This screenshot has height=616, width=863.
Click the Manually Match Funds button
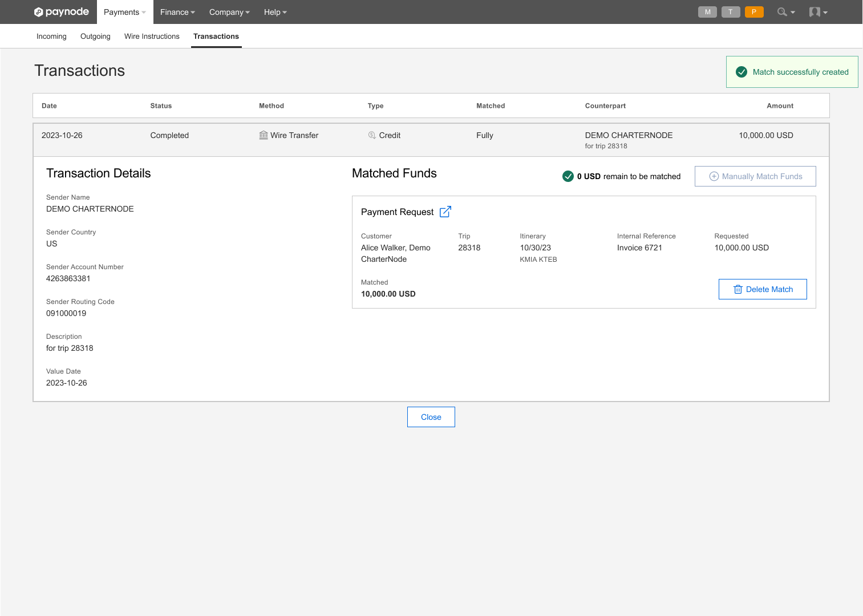[755, 176]
